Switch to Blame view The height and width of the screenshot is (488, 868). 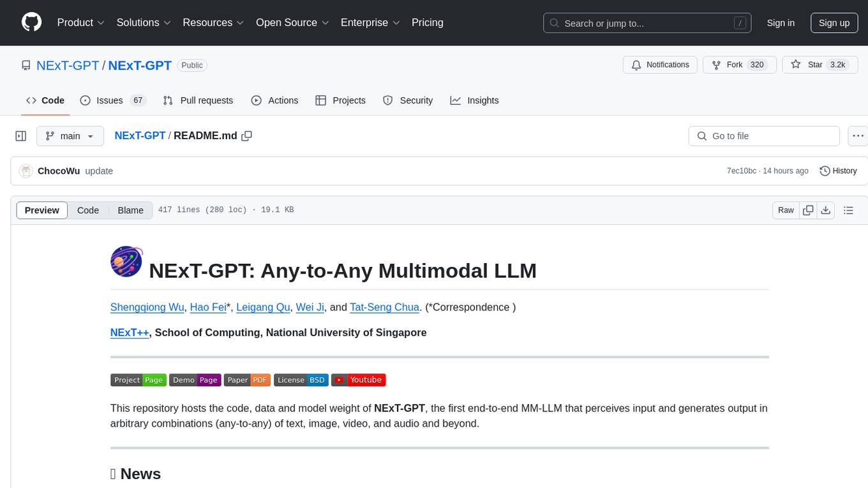click(131, 210)
